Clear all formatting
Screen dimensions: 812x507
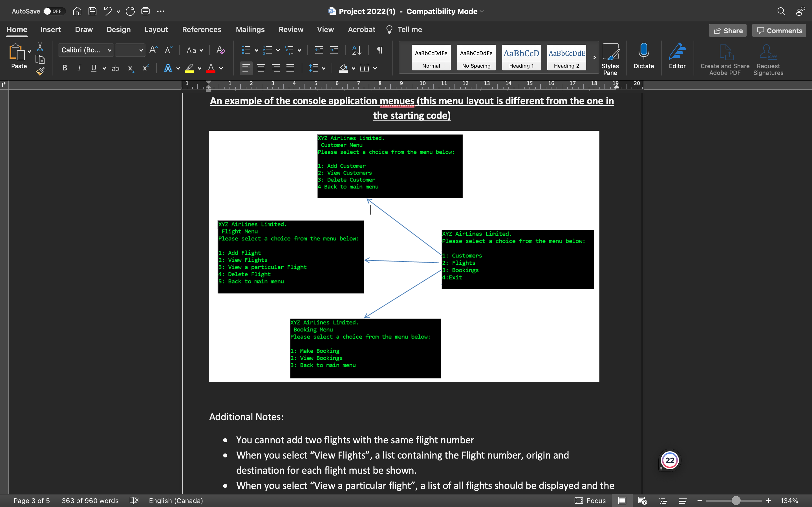(220, 50)
